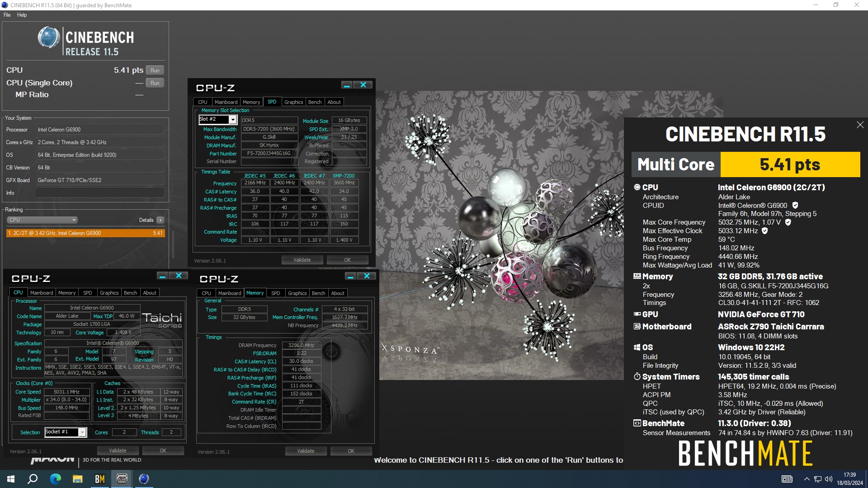Screen dimensions: 868x488
Task: Open the Windows Start menu
Action: coord(11,479)
